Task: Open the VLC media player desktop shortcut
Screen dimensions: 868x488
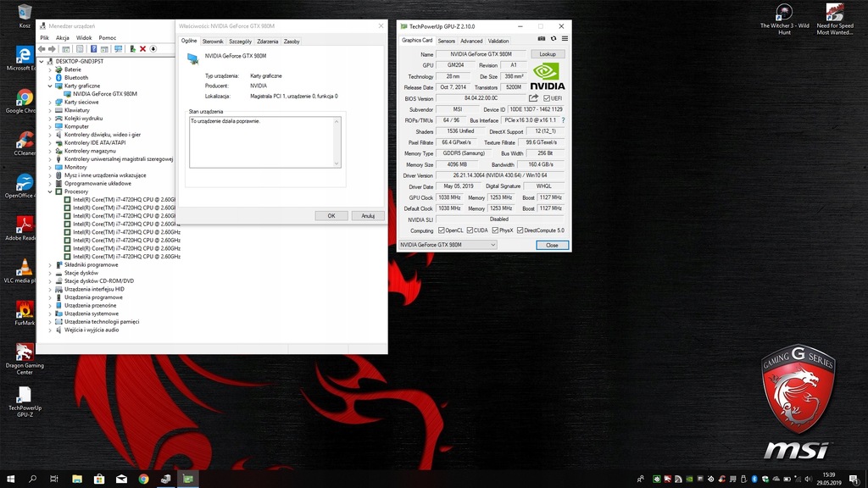Action: [x=22, y=271]
